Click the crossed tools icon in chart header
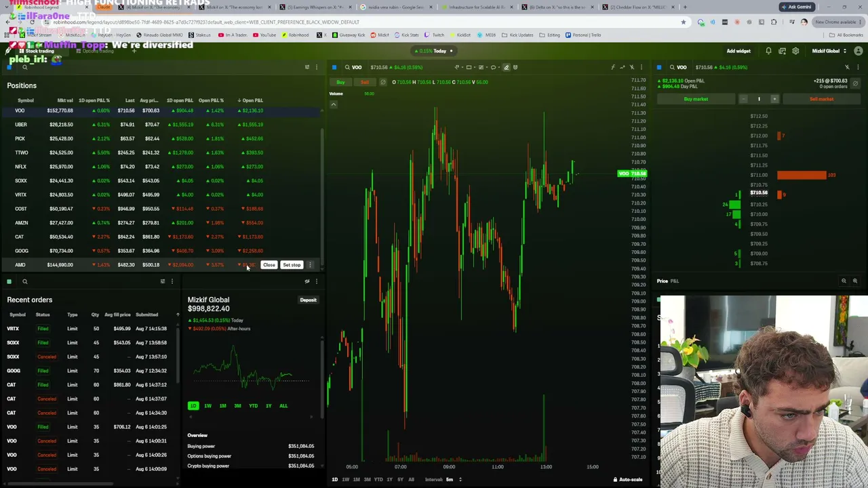868x488 pixels. 632,67
